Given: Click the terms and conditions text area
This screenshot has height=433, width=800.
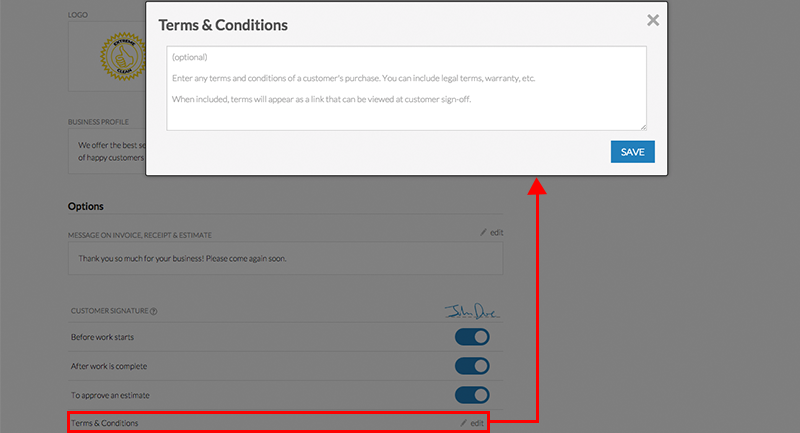Looking at the screenshot, I should (406, 88).
